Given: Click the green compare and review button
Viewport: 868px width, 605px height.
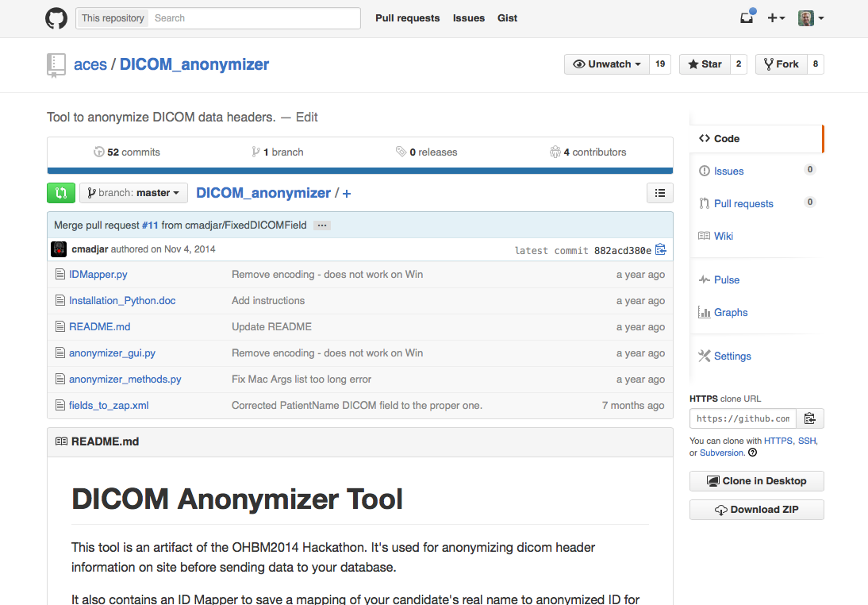Looking at the screenshot, I should click(61, 193).
